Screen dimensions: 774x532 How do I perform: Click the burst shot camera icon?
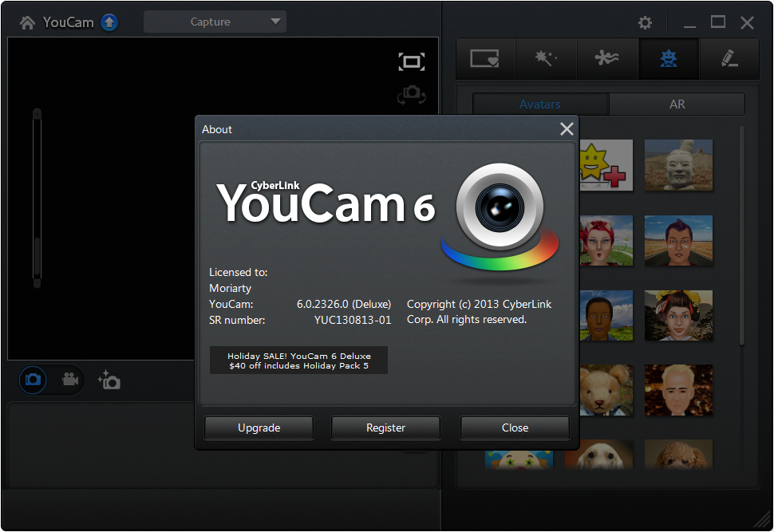[109, 380]
